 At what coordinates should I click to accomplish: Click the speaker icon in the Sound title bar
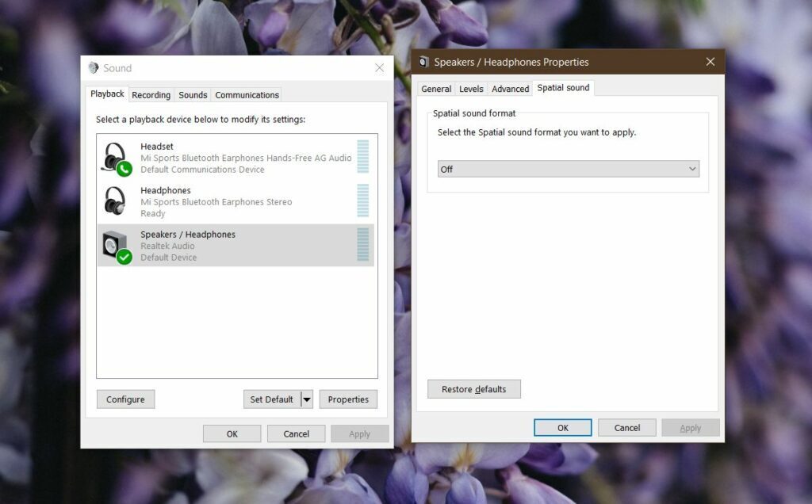coord(94,67)
